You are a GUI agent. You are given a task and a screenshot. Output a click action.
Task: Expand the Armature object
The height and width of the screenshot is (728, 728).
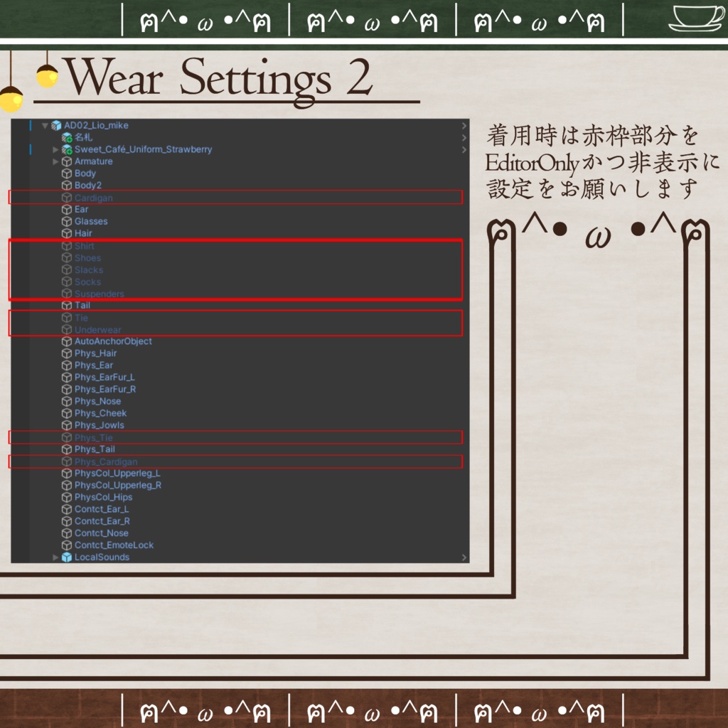pyautogui.click(x=55, y=161)
